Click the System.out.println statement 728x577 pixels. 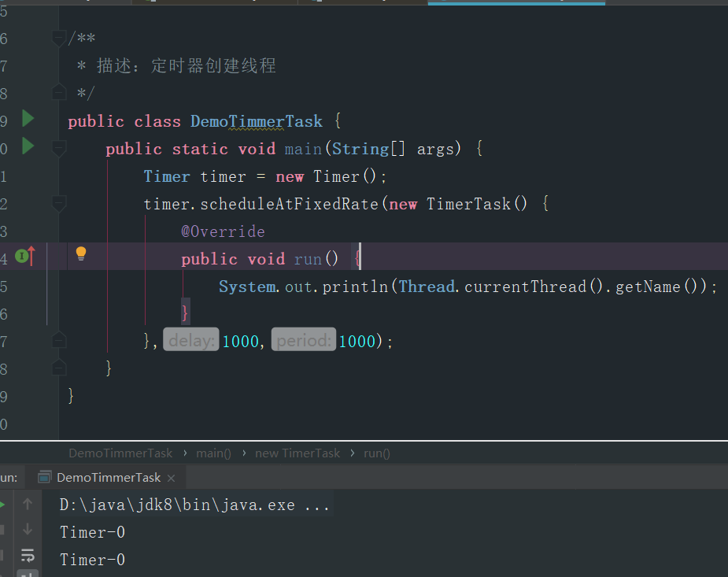coord(467,287)
